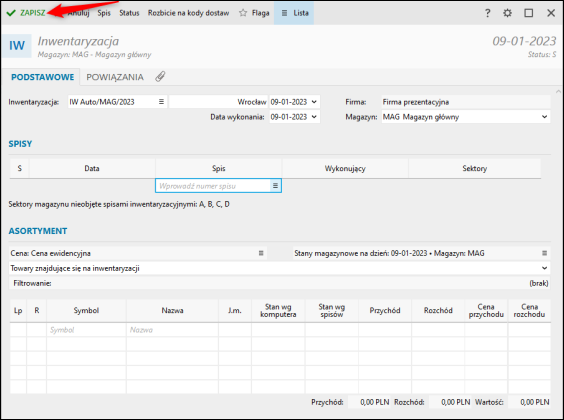Toggle the Flaga star icon
564x420 pixels.
[243, 13]
